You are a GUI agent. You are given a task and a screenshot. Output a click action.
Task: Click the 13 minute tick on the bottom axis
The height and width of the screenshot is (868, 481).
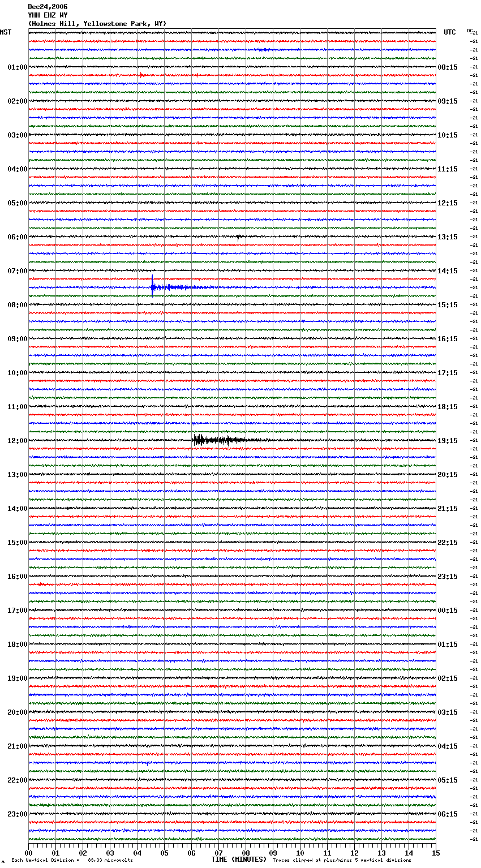coord(381,853)
